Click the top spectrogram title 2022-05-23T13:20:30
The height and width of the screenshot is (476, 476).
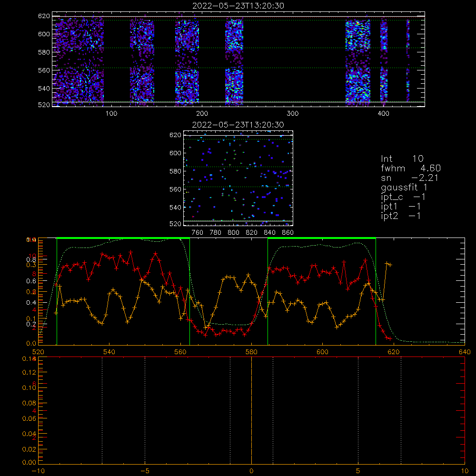click(x=238, y=6)
